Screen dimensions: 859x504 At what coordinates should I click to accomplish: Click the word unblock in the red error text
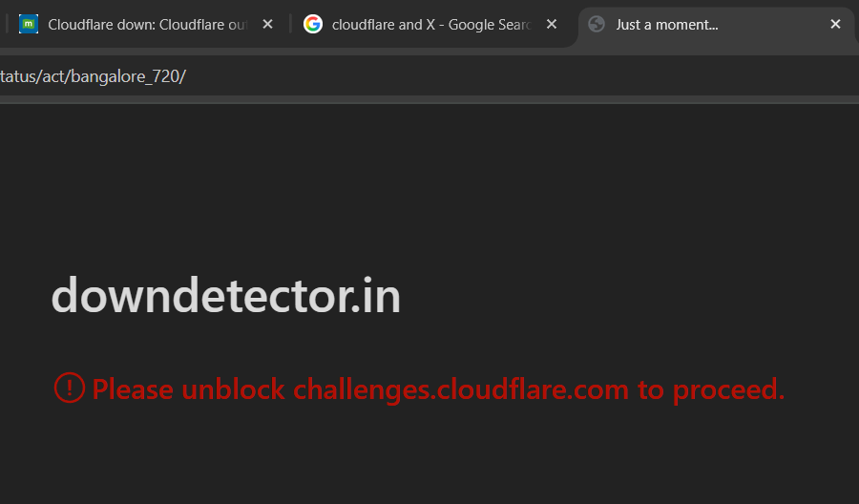coord(233,388)
